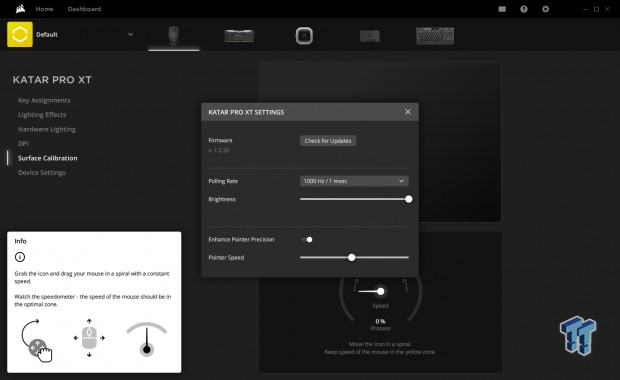Screen dimensions: 620x380
Task: Click the Brightness slider handle
Action: pyautogui.click(x=408, y=199)
